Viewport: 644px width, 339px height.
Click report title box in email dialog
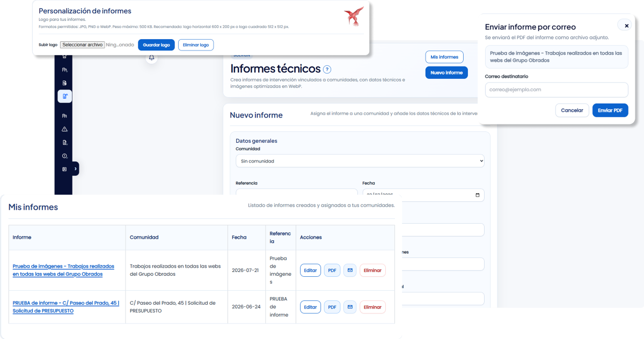click(x=557, y=57)
